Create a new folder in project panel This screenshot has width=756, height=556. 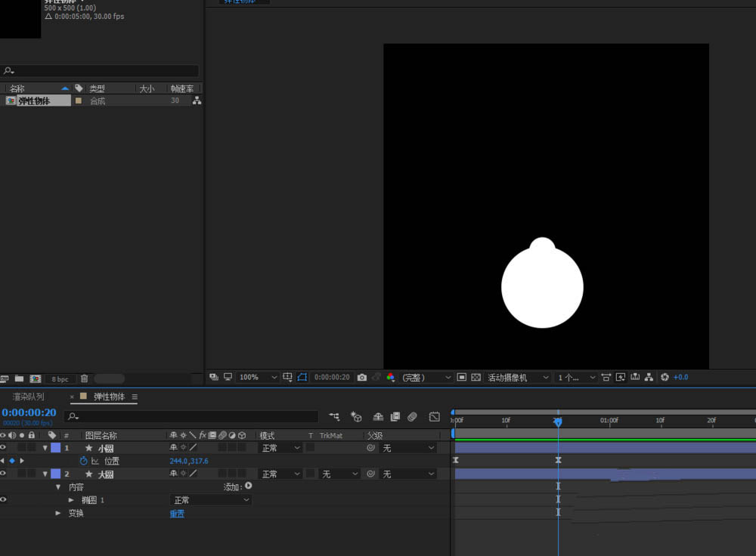20,378
